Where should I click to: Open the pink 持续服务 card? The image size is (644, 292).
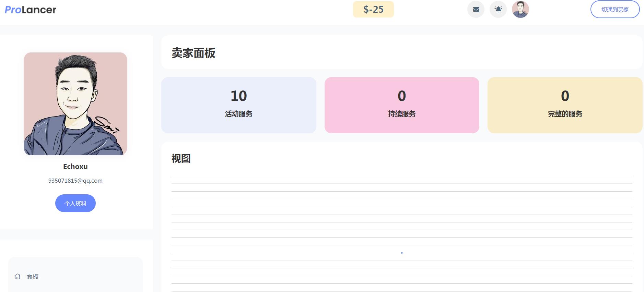point(402,105)
